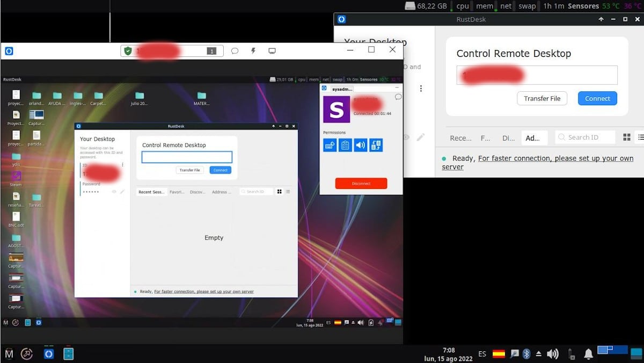The height and width of the screenshot is (363, 644).
Task: Focus the remote ID field in right RustDesk window
Action: [x=537, y=75]
